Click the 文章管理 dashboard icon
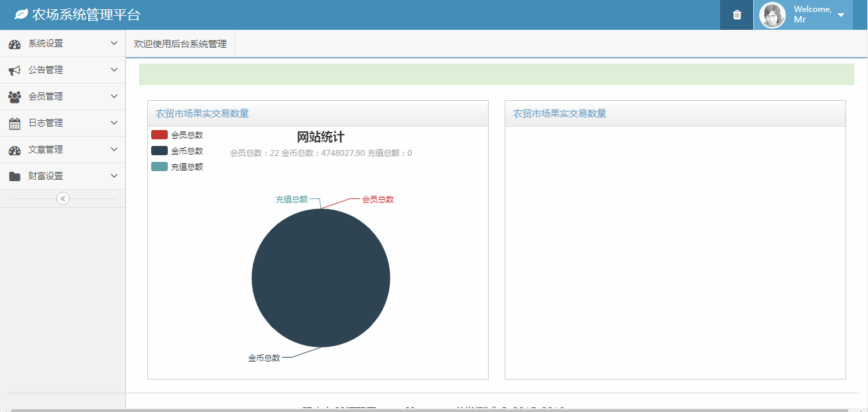This screenshot has width=868, height=412. click(x=15, y=150)
